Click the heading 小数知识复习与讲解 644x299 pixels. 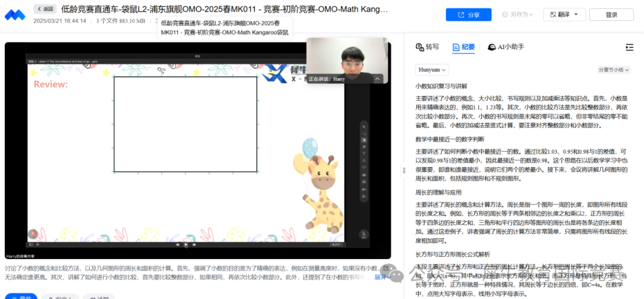(441, 86)
